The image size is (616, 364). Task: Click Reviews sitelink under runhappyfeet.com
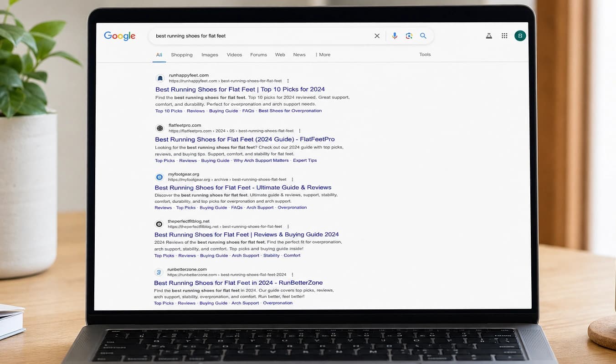tap(195, 111)
